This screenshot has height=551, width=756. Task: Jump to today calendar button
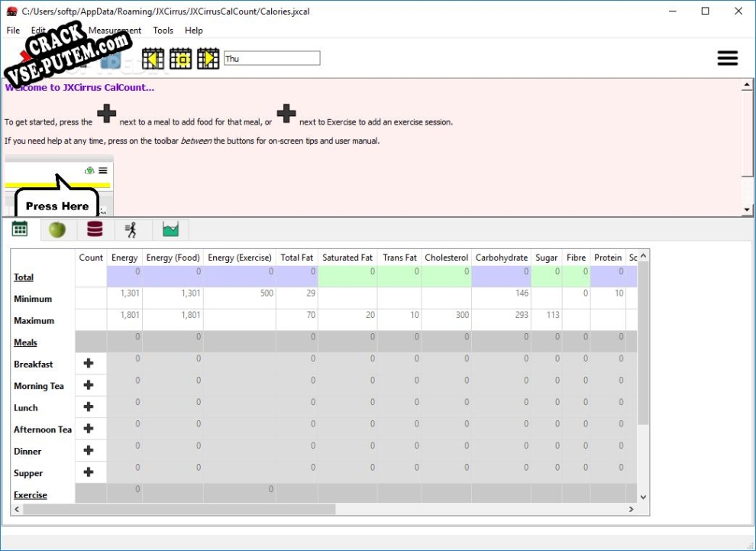(180, 58)
